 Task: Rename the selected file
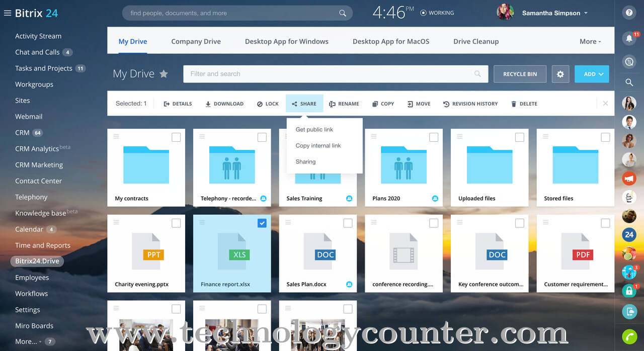(344, 104)
